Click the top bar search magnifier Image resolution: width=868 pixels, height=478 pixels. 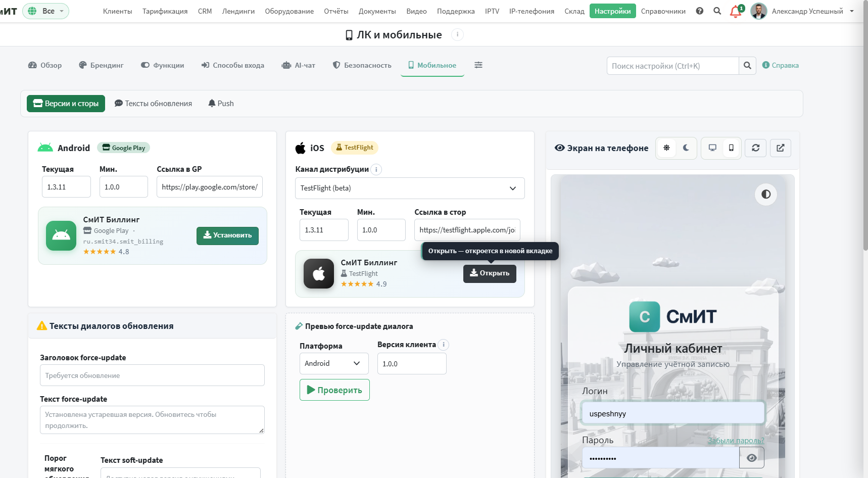(717, 11)
